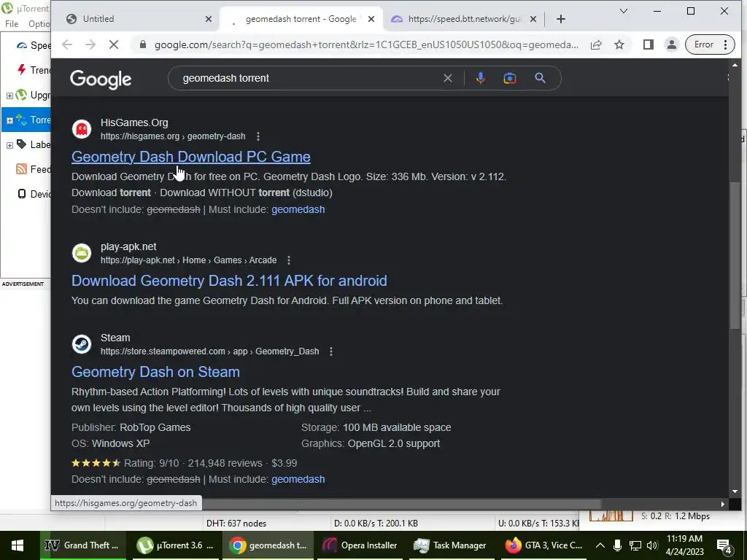Show hidden system tray icons
747x560 pixels.
[600, 545]
